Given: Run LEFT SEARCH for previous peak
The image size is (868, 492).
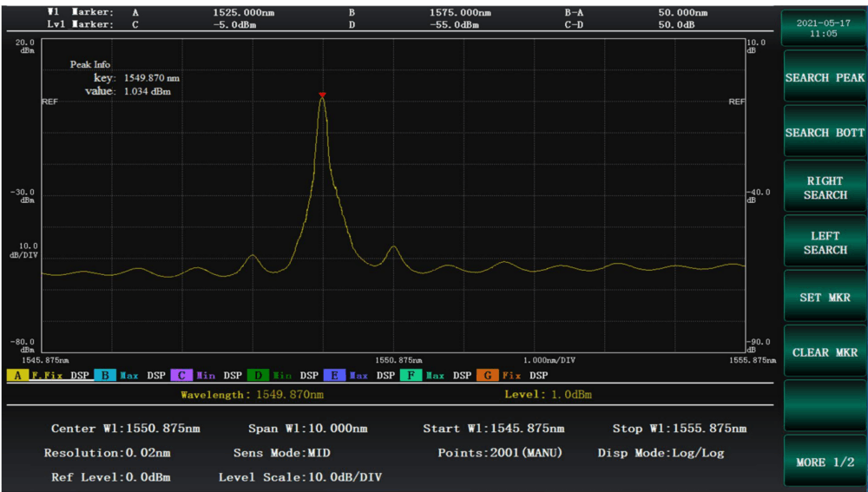Looking at the screenshot, I should [825, 243].
